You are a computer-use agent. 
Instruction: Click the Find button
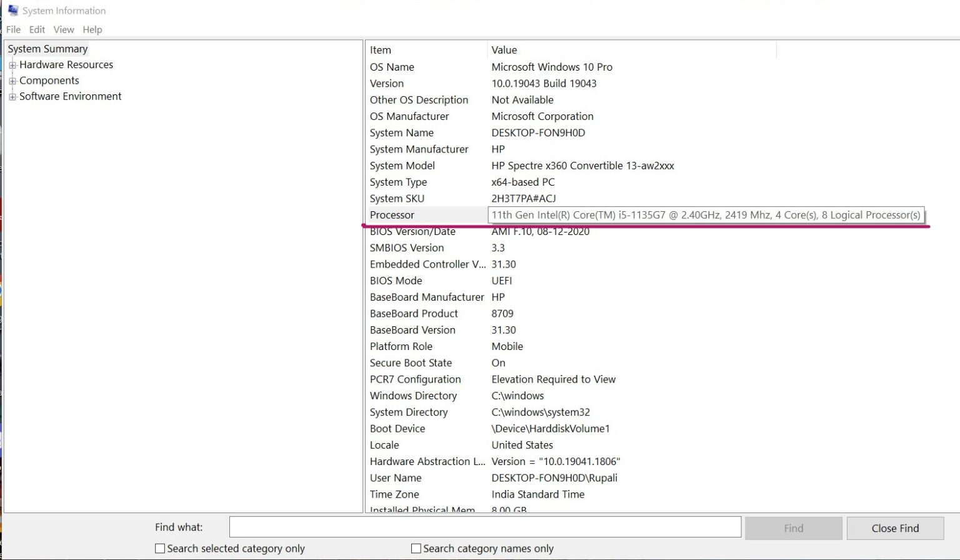click(x=793, y=528)
